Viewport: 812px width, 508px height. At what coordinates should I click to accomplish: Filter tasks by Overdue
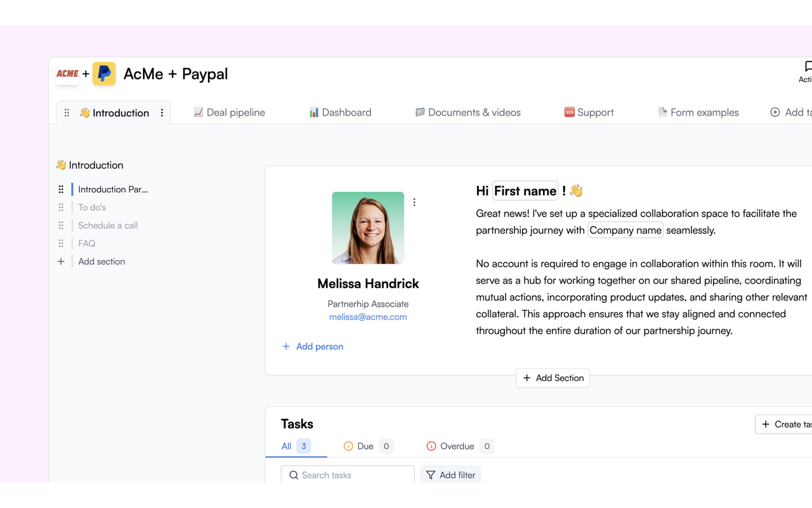click(461, 446)
